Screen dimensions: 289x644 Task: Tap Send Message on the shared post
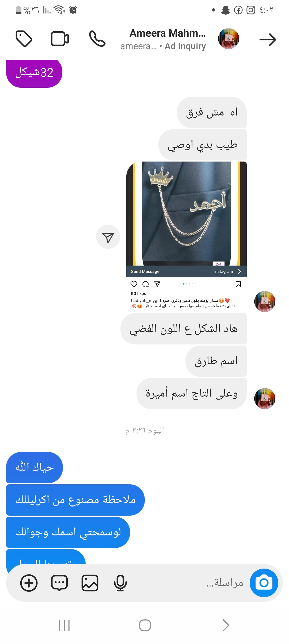(x=145, y=271)
